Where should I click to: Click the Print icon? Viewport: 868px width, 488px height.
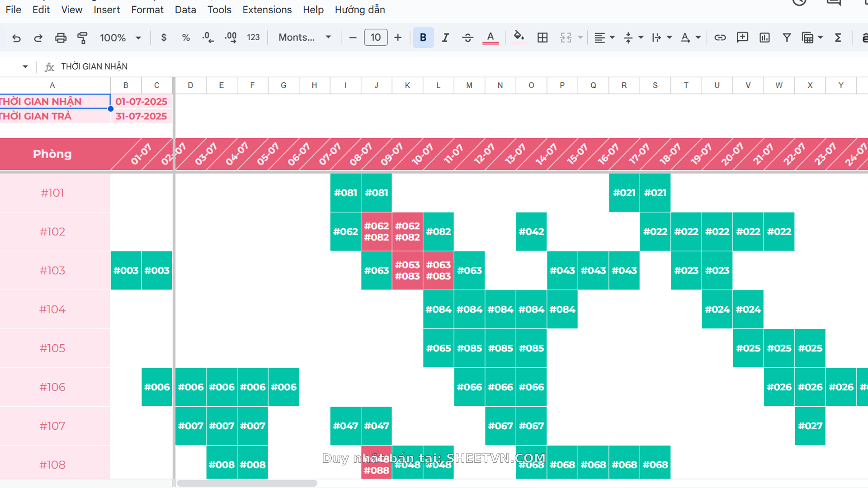[60, 38]
